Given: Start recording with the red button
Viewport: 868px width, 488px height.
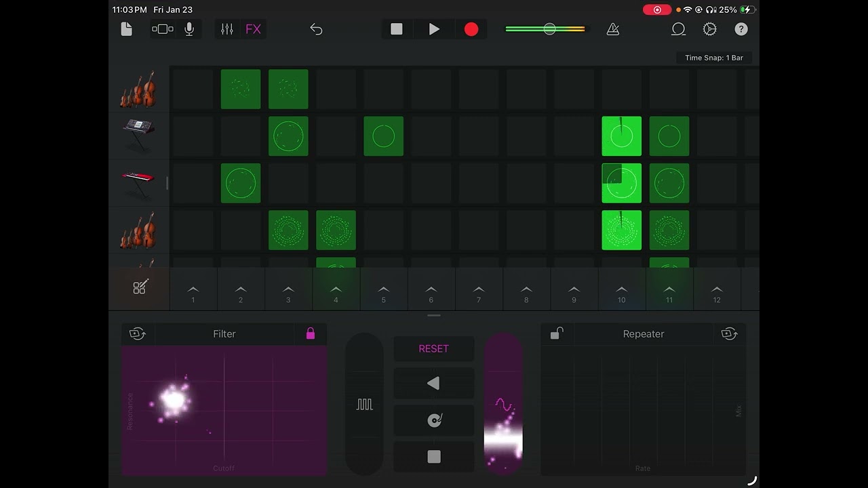Looking at the screenshot, I should [x=471, y=29].
